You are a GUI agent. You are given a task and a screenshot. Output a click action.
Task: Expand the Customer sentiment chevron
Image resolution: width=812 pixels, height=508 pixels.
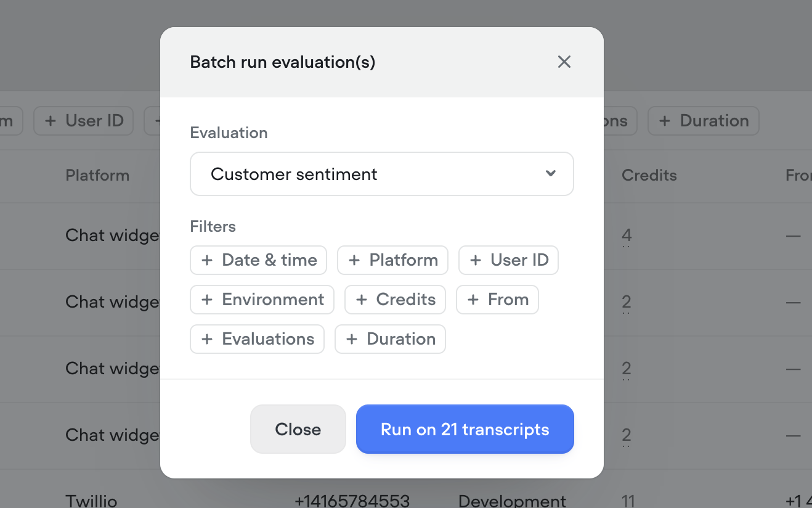[550, 174]
